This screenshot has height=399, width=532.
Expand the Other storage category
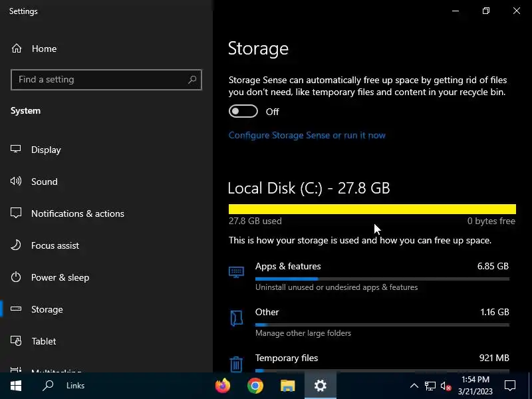369,323
